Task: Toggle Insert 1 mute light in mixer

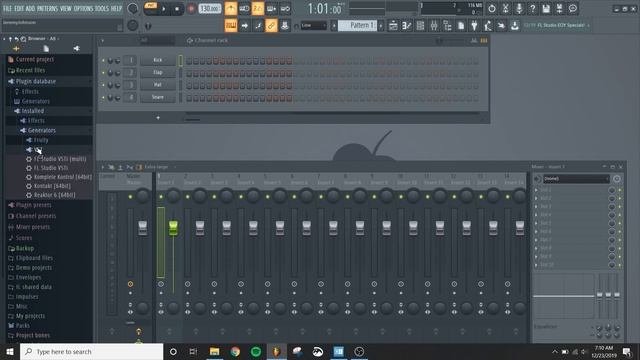Action: 161,197
